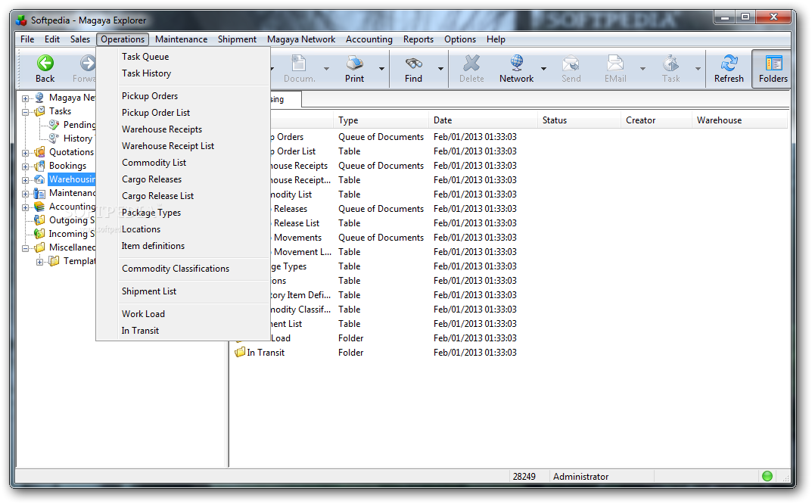
Task: Click the Maintenance tree icon
Action: pyautogui.click(x=39, y=193)
